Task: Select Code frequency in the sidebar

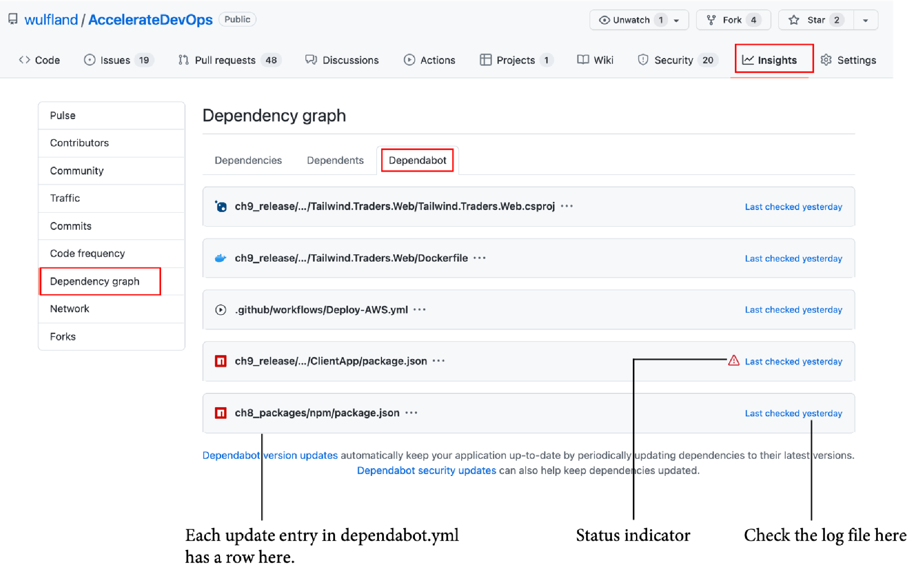Action: coord(111,253)
